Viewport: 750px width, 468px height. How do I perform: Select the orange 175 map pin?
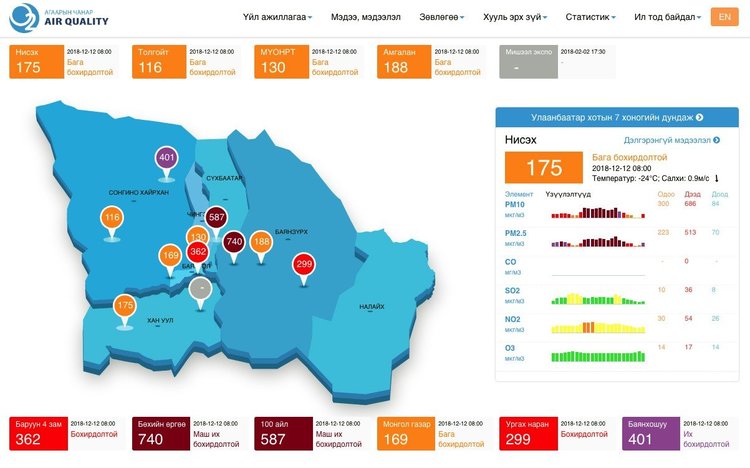click(x=125, y=305)
